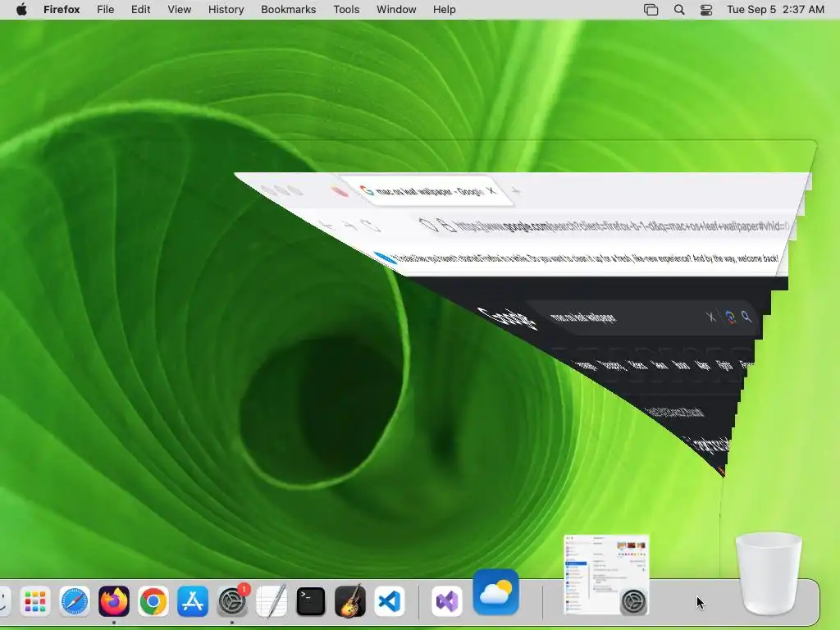
Task: Launch TextEdit from the Dock
Action: click(272, 601)
